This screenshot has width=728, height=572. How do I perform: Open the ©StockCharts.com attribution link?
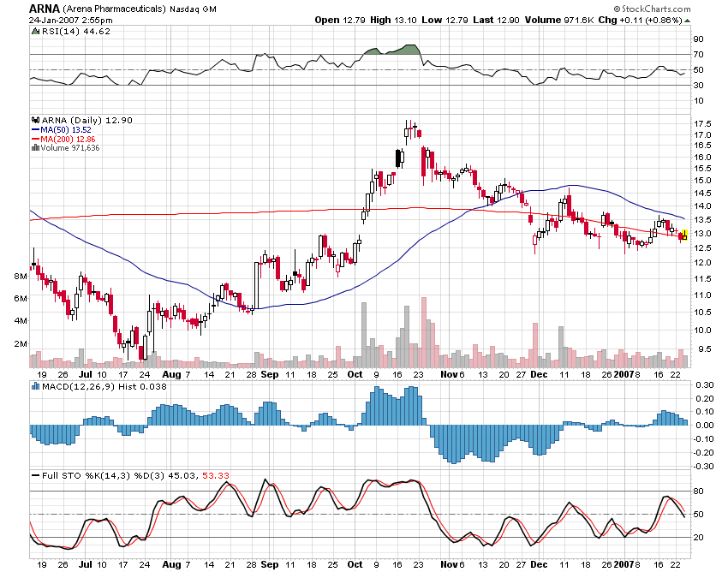652,9
